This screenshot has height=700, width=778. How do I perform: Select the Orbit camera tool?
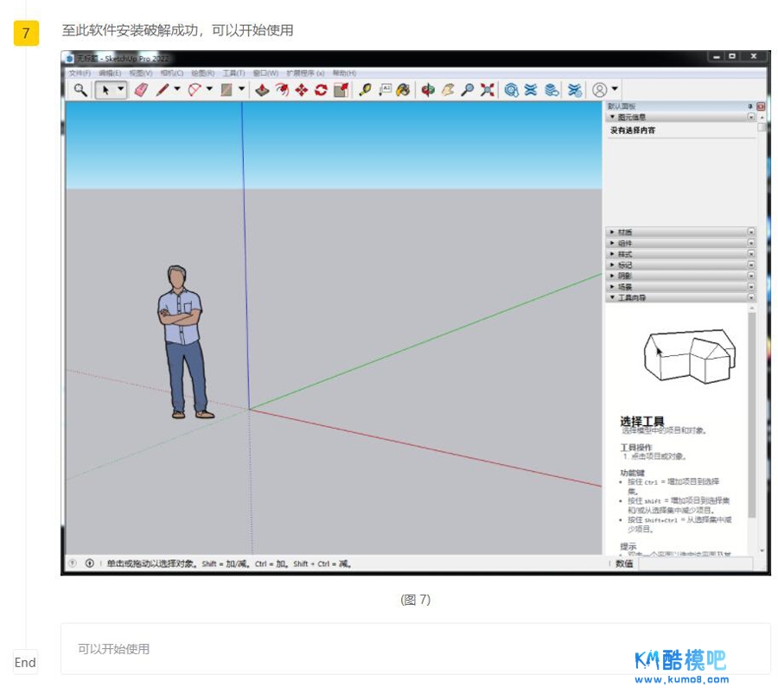tap(428, 90)
